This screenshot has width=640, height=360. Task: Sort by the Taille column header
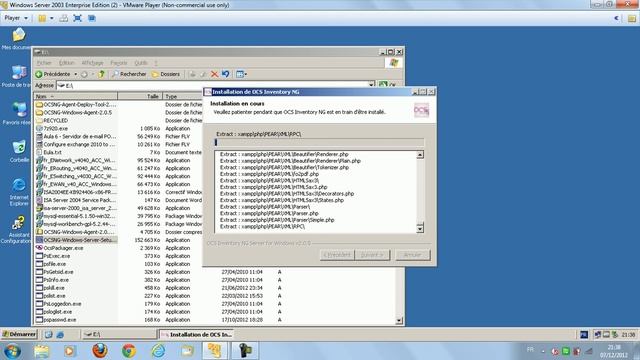click(x=140, y=96)
